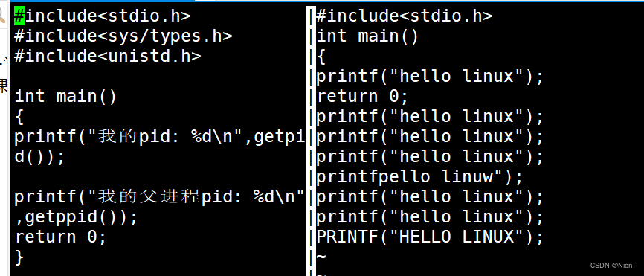Place cursor on #include<sys/types.h> line

(x=123, y=36)
